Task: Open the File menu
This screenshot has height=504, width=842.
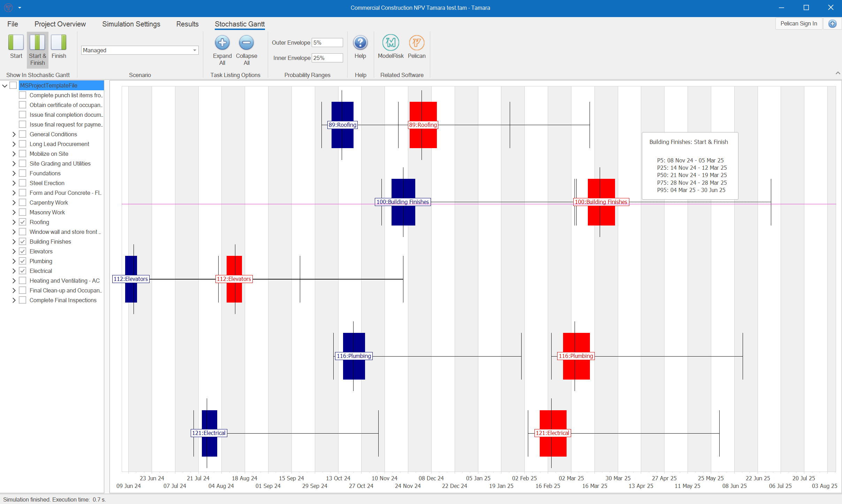Action: coord(12,24)
